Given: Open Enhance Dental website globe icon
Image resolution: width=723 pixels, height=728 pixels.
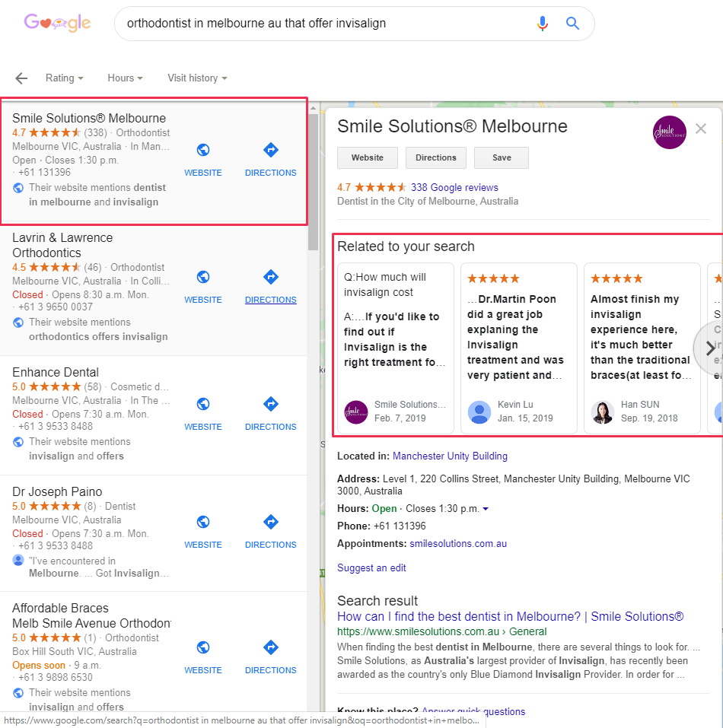Looking at the screenshot, I should click(203, 405).
